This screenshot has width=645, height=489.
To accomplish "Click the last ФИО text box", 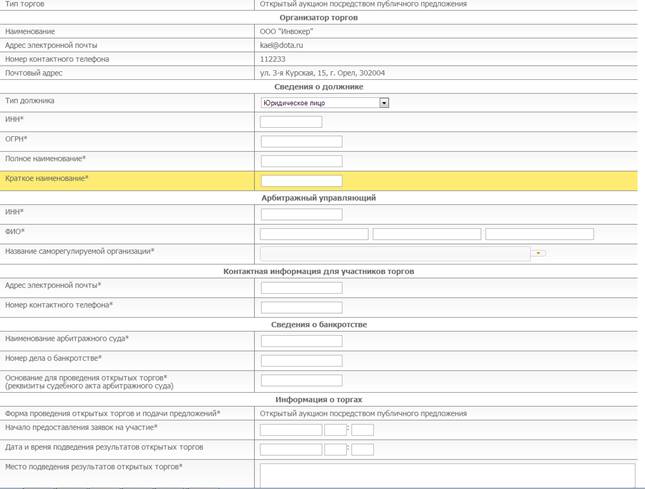I will click(x=539, y=234).
